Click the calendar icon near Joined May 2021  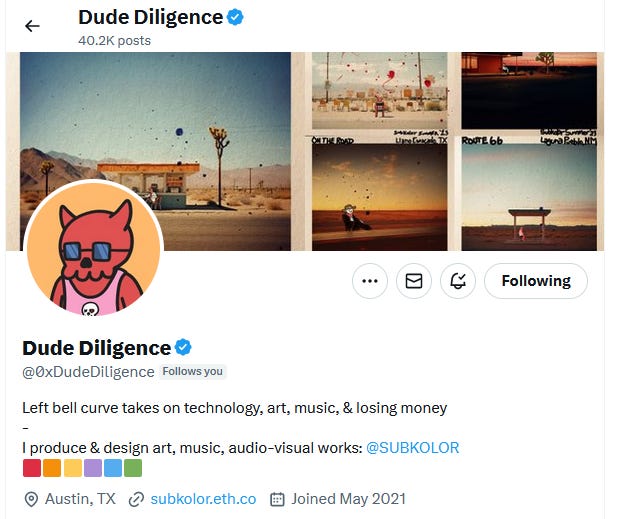[x=277, y=499]
